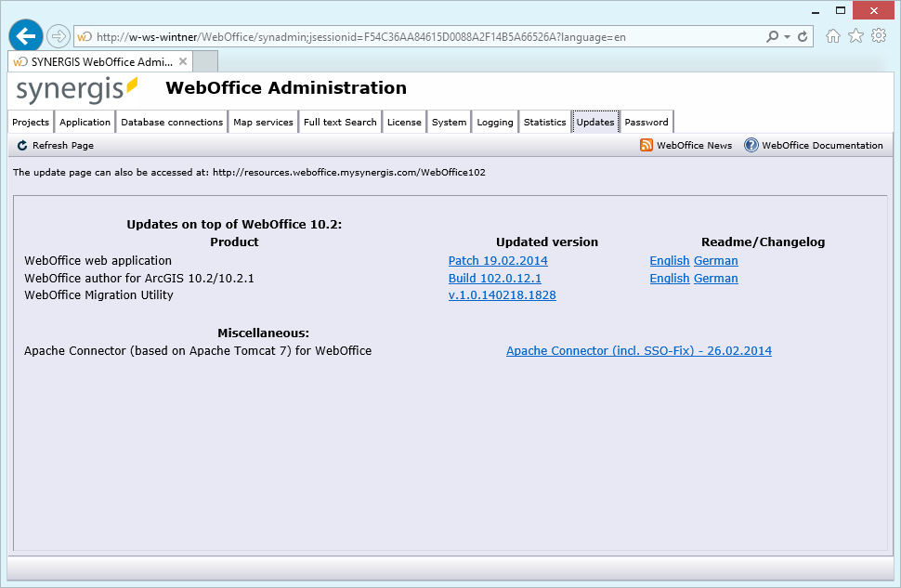
Task: Switch to the Projects tab
Action: click(x=31, y=122)
